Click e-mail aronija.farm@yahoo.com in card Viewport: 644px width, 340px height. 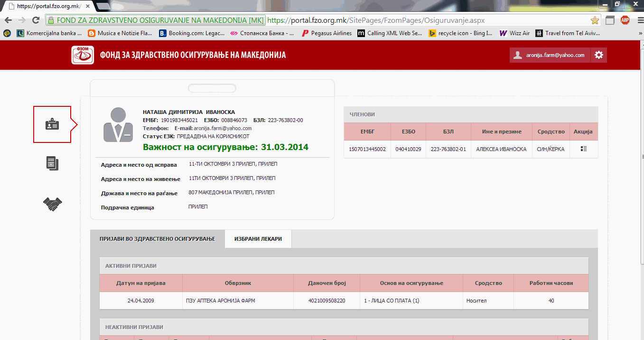(223, 128)
